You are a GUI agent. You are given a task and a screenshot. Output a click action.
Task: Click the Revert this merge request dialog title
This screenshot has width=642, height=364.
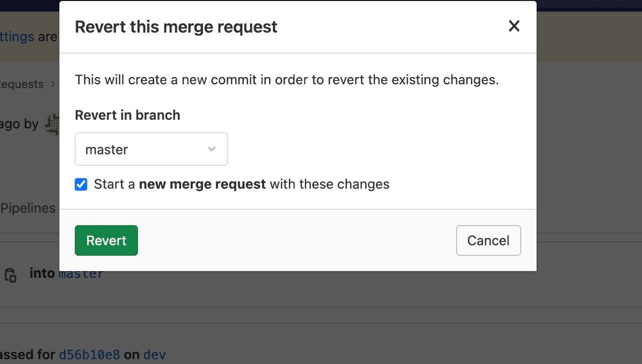(x=176, y=27)
